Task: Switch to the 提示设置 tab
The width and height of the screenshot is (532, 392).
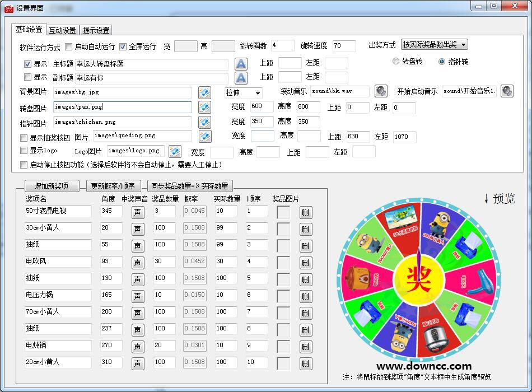Action: pos(96,30)
